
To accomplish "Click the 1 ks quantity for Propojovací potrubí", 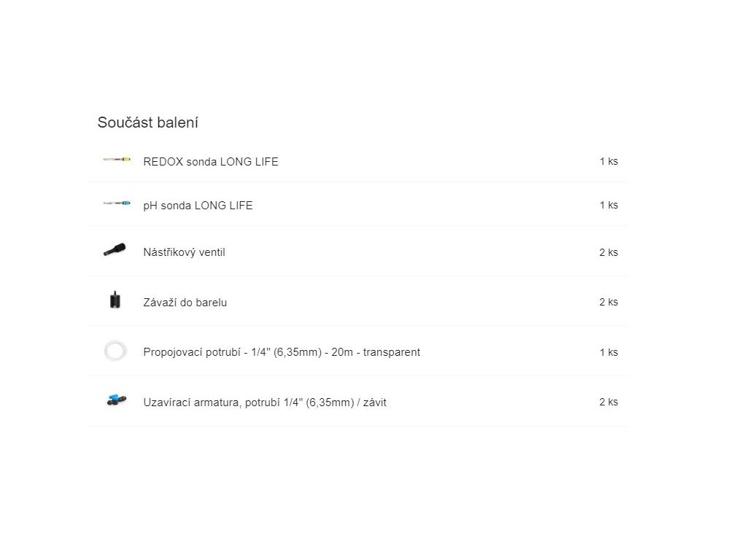I will pos(609,352).
